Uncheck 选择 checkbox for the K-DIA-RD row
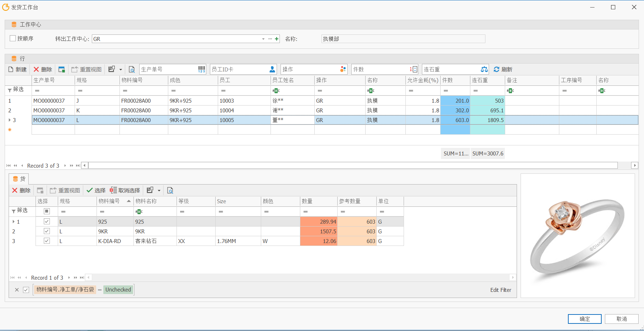 [x=47, y=241]
